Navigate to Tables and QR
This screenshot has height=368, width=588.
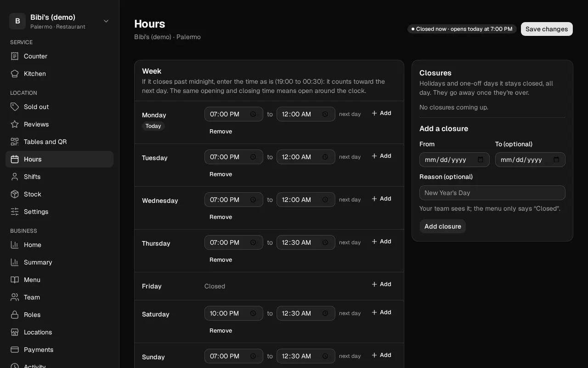coord(59,142)
